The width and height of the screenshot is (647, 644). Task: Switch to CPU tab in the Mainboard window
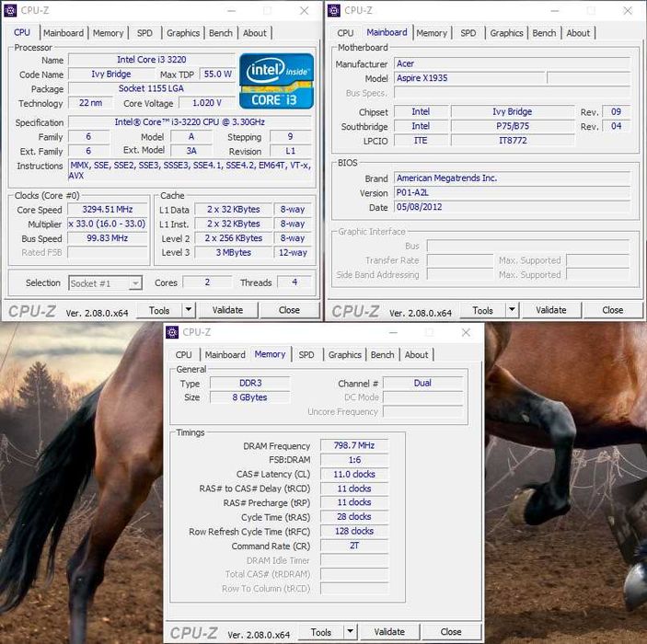pos(345,33)
